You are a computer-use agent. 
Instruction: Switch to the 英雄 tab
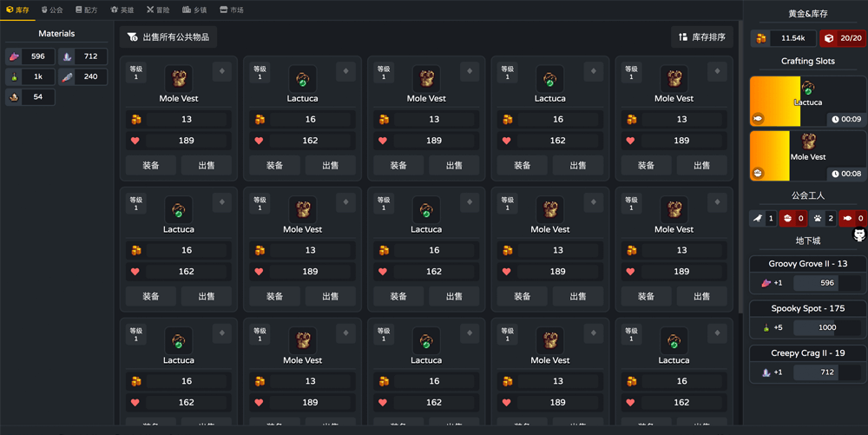pos(122,10)
